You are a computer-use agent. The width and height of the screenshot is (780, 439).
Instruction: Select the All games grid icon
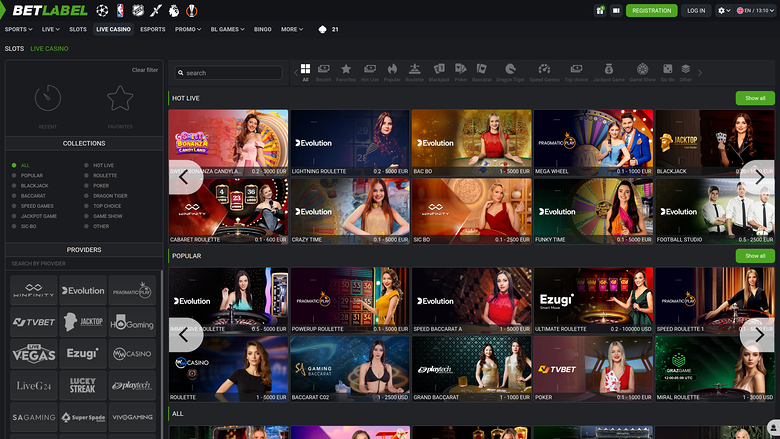(305, 72)
